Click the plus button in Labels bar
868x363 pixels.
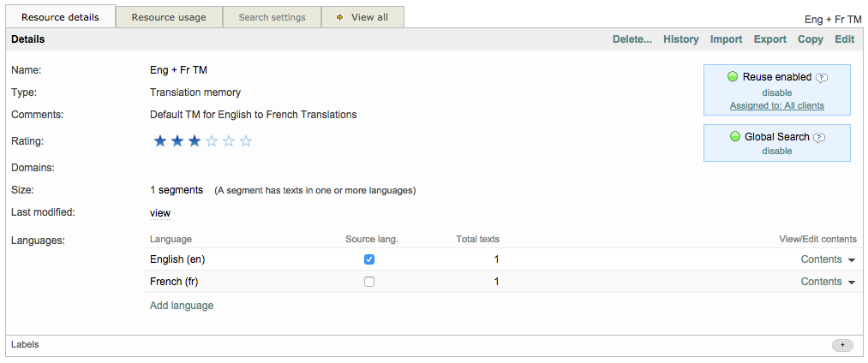[842, 345]
